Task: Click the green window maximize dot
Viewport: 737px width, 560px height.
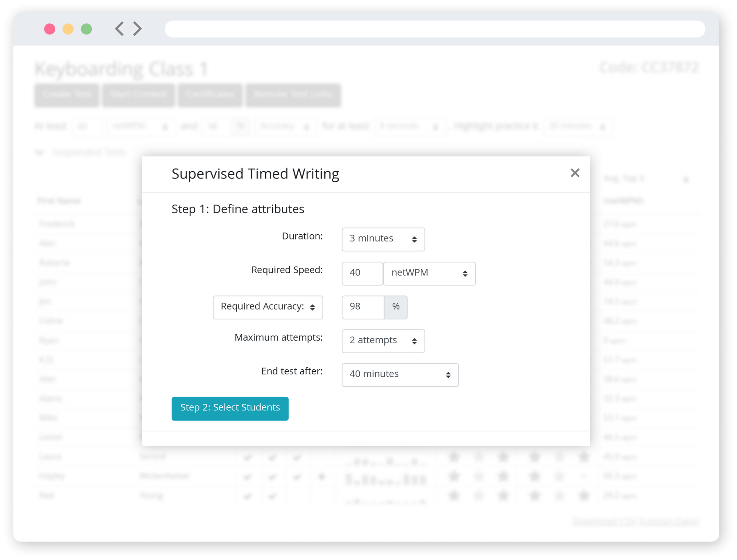Action: [86, 29]
